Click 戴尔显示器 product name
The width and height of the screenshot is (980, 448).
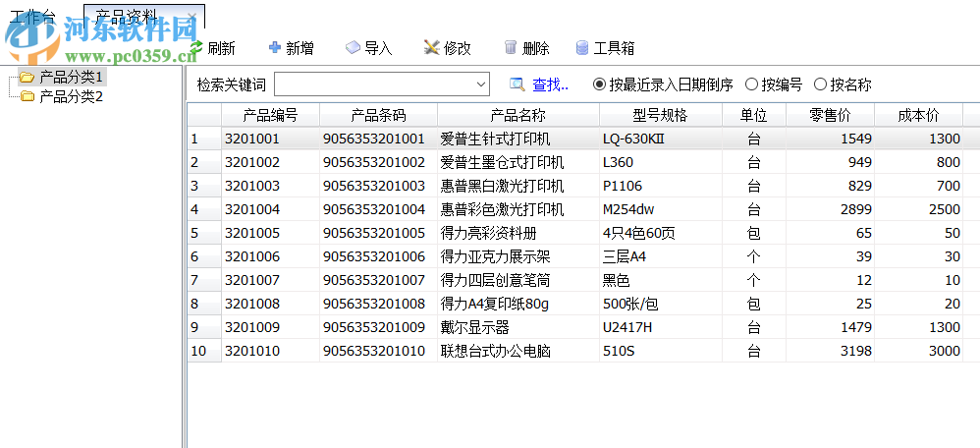point(475,327)
